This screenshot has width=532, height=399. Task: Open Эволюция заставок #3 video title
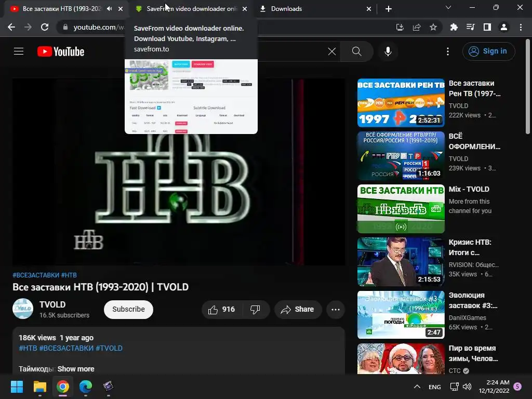coord(473,300)
